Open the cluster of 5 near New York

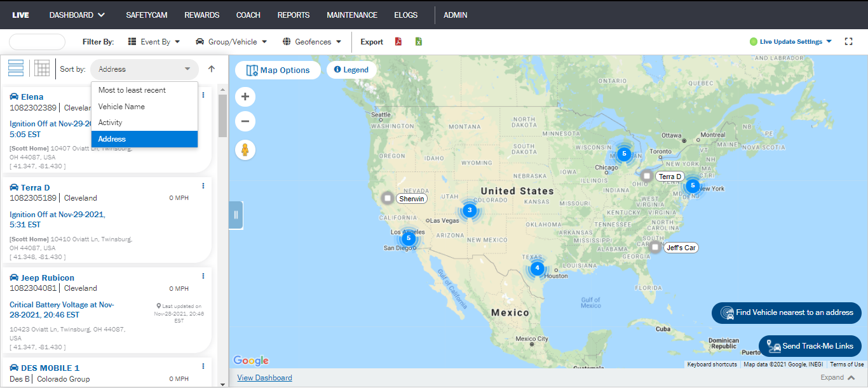click(x=692, y=186)
